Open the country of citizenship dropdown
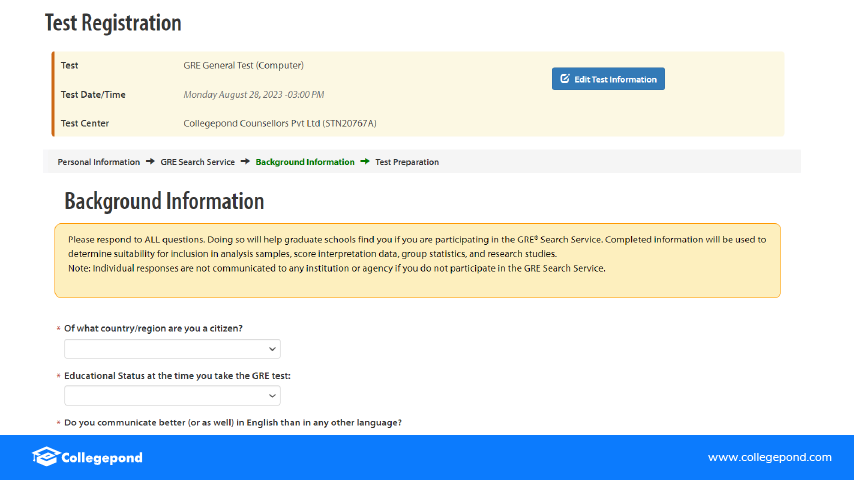Image resolution: width=854 pixels, height=480 pixels. point(172,349)
